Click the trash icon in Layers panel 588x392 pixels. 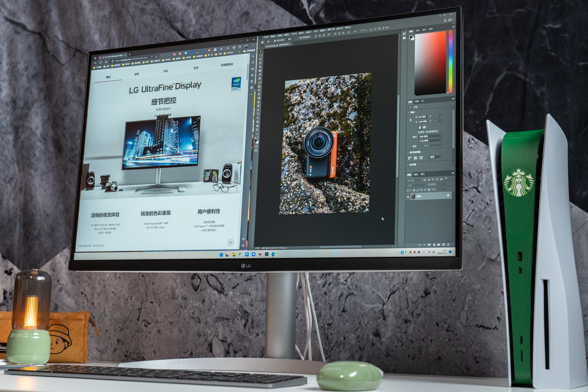[x=448, y=244]
